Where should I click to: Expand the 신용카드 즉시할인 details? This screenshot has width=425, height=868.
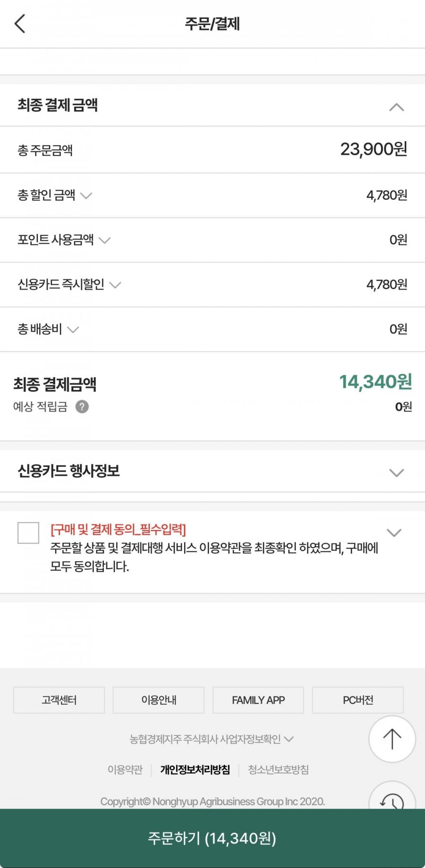point(115,285)
